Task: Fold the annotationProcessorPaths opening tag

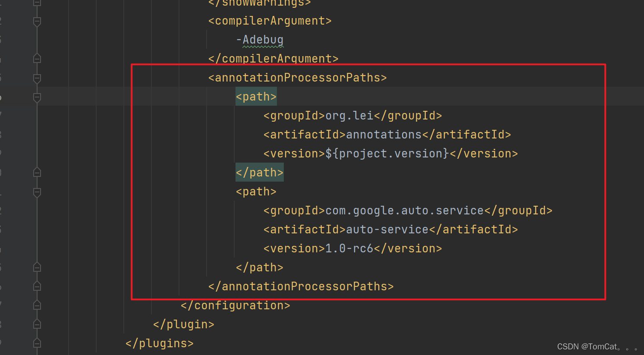Action: point(37,78)
